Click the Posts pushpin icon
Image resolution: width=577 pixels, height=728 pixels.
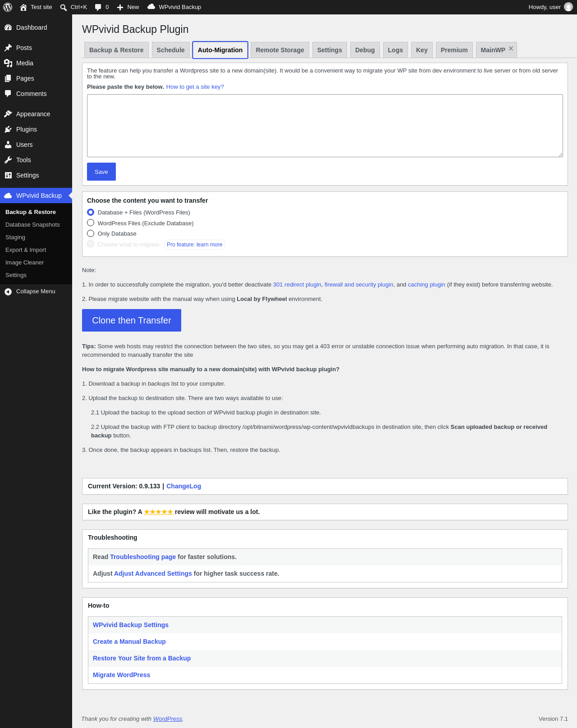point(8,48)
